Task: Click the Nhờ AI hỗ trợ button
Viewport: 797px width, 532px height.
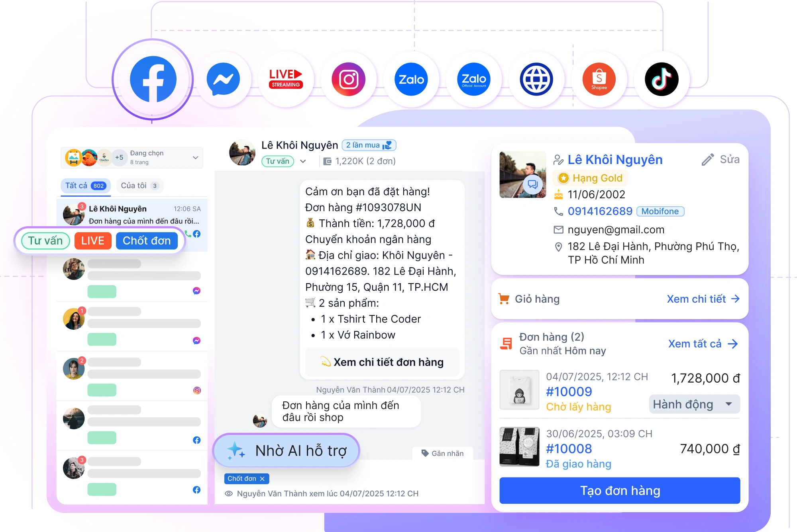Action: pyautogui.click(x=286, y=451)
